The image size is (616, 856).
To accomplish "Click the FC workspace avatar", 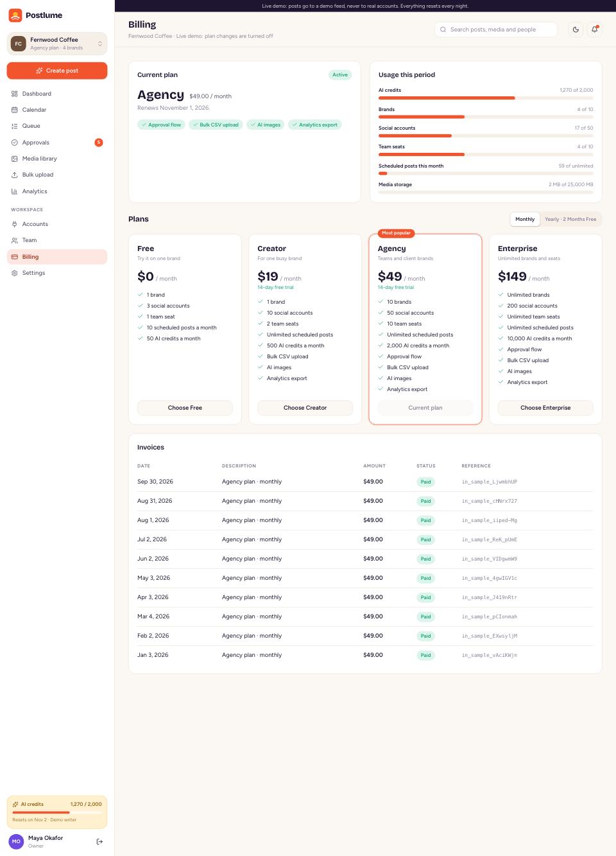I will pyautogui.click(x=19, y=44).
